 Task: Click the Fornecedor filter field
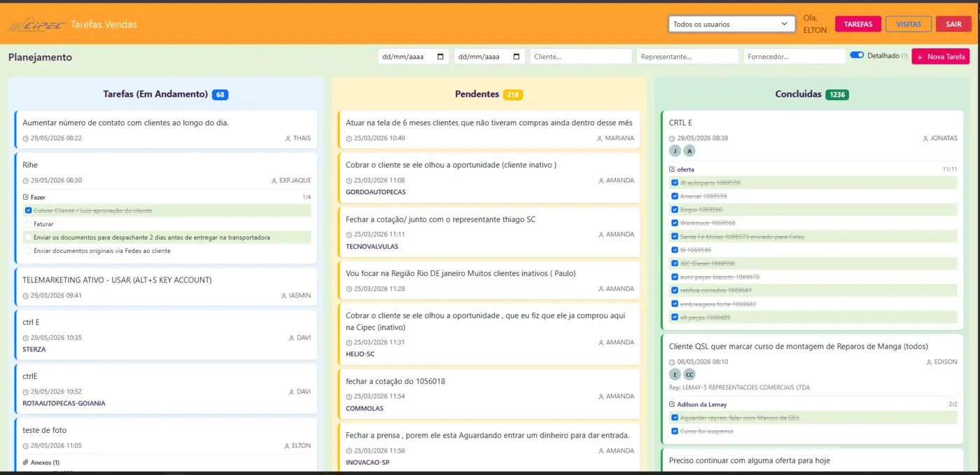[794, 57]
